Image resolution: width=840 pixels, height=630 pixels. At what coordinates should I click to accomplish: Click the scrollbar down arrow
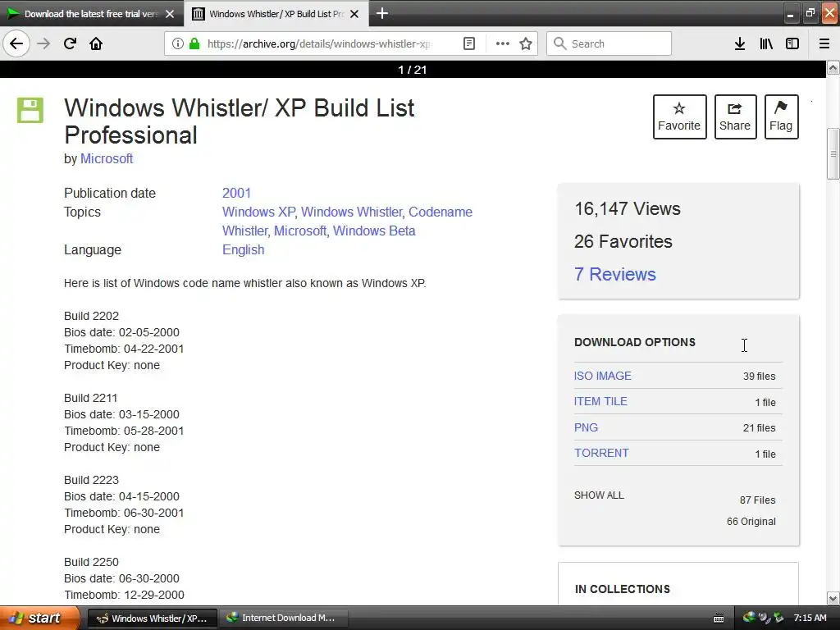pos(833,598)
